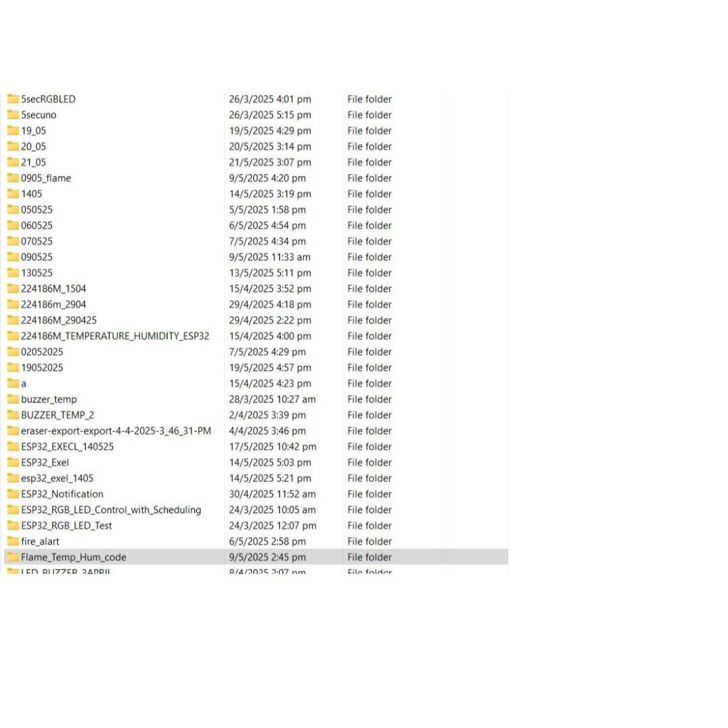Select date 28/3/2025 10:27 am

click(272, 399)
